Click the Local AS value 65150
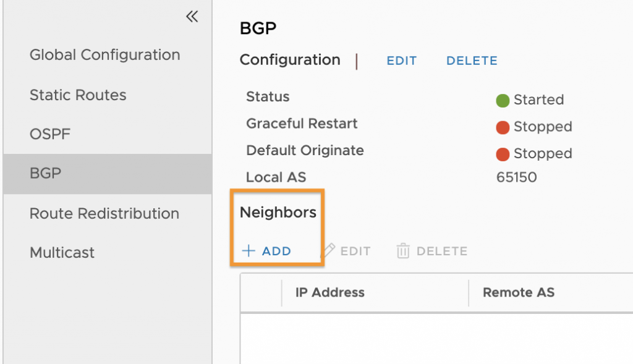This screenshot has height=364, width=633. (x=516, y=177)
